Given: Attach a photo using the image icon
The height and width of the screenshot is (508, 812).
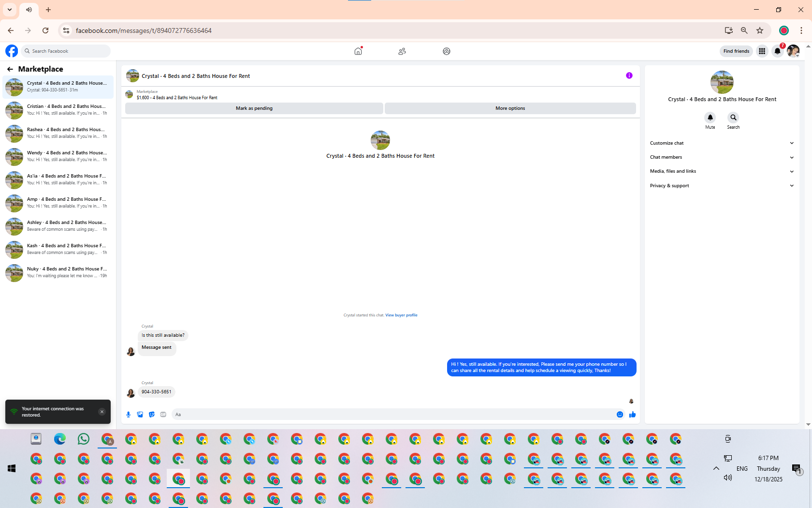Looking at the screenshot, I should [140, 415].
